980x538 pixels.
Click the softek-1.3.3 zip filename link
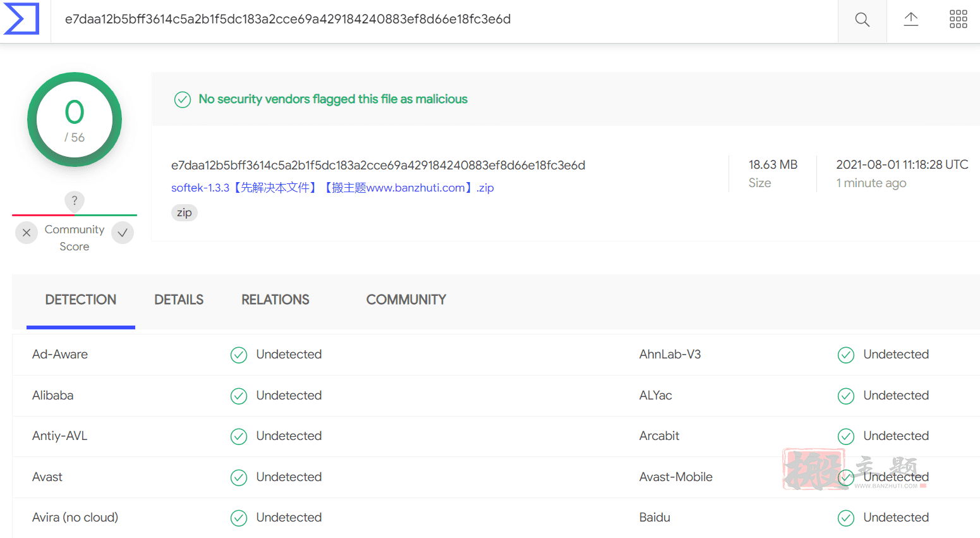tap(332, 188)
